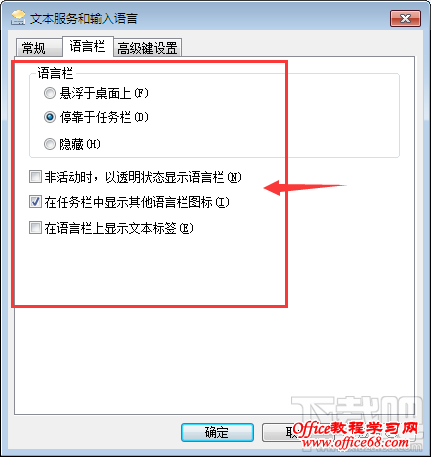Click the partially hidden 取消 button

click(278, 433)
